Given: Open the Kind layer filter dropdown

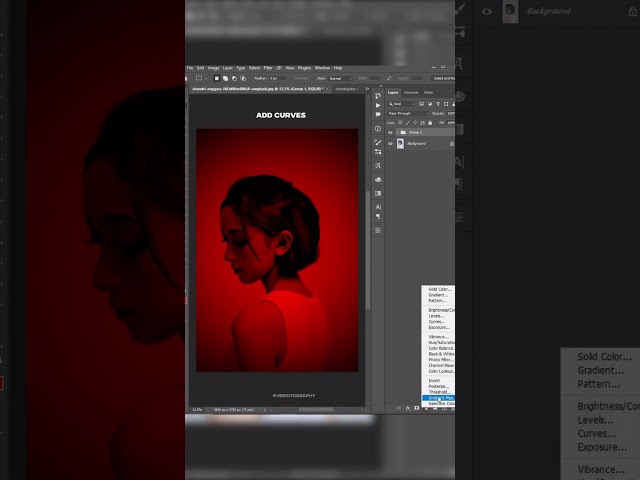Looking at the screenshot, I should click(x=402, y=104).
